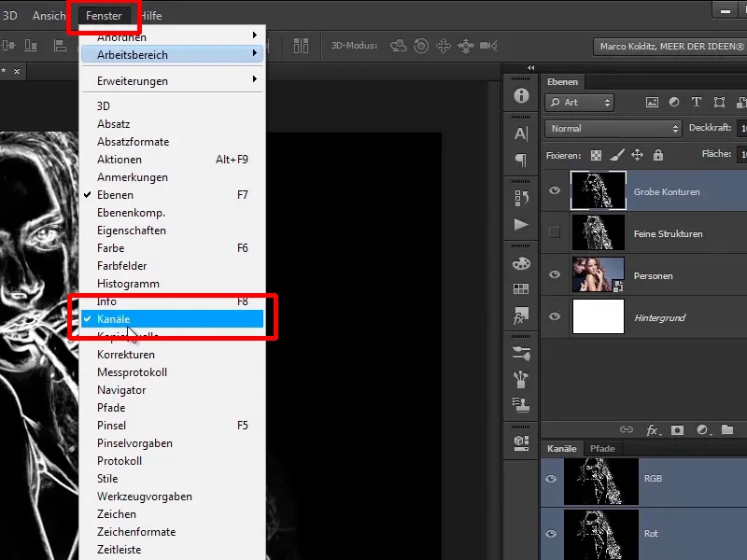The height and width of the screenshot is (560, 747).
Task: Select the 3D slide mode icon
Action: coord(465,46)
